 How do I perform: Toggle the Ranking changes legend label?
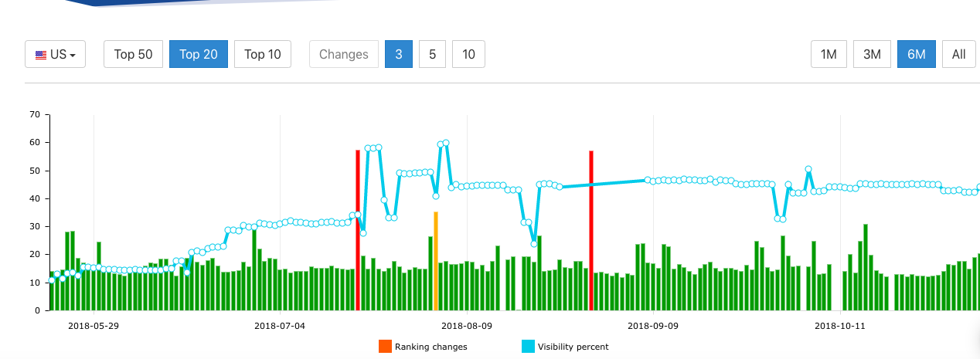(430, 347)
